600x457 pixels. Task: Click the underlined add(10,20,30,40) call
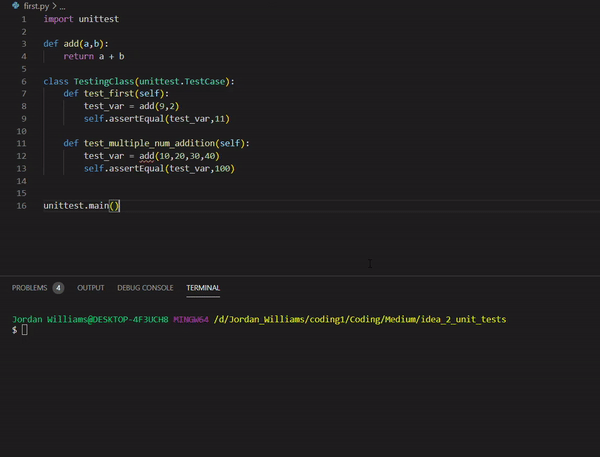click(179, 156)
